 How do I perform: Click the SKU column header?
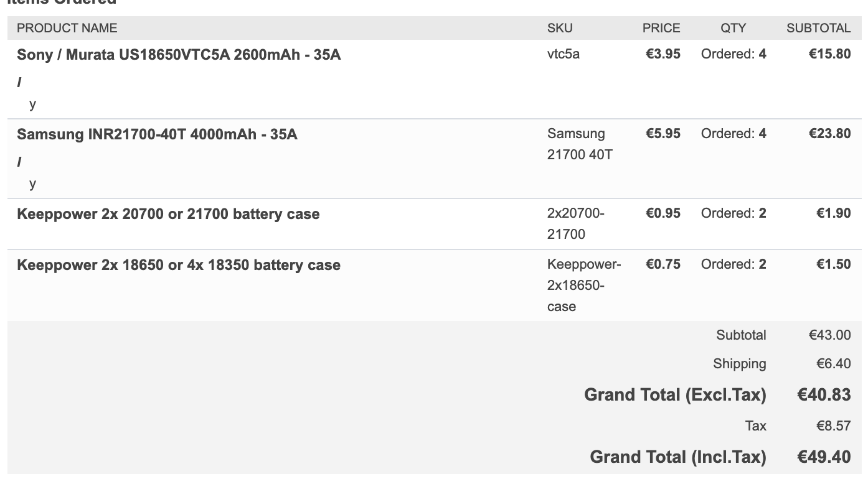coord(560,28)
